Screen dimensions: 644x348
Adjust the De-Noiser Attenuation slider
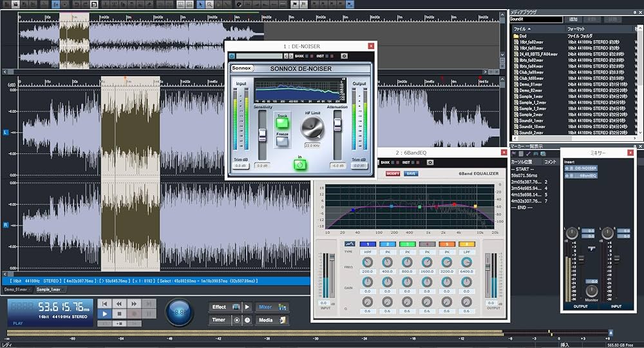pyautogui.click(x=337, y=123)
